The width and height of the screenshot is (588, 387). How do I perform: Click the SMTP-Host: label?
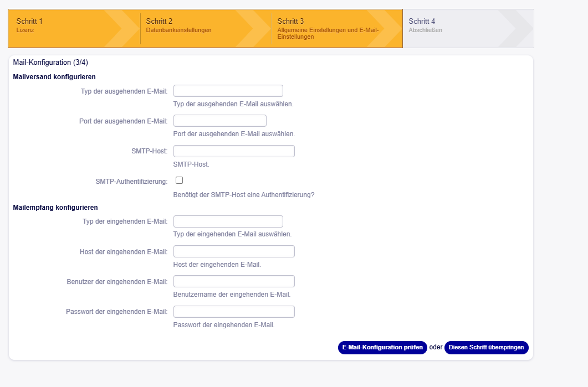click(x=150, y=151)
